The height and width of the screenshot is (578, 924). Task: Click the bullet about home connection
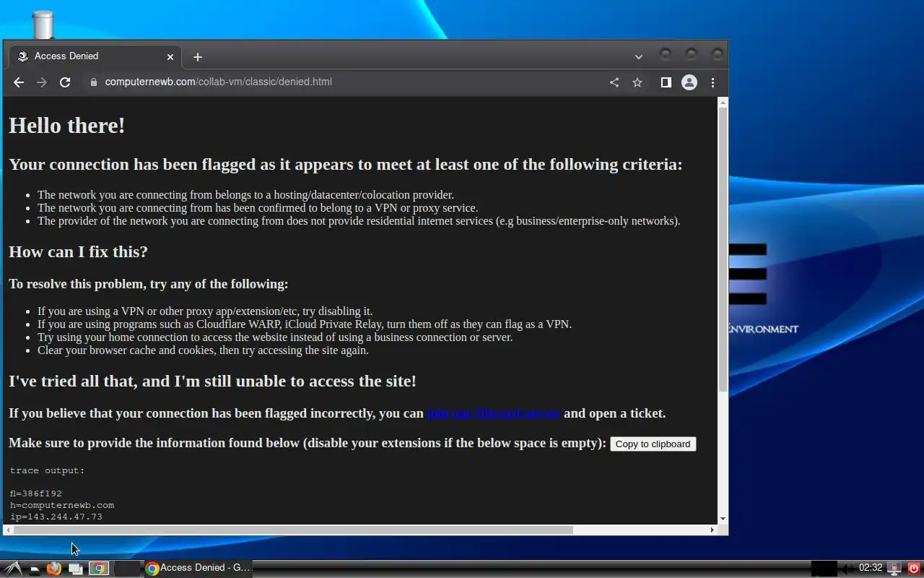[x=275, y=337]
